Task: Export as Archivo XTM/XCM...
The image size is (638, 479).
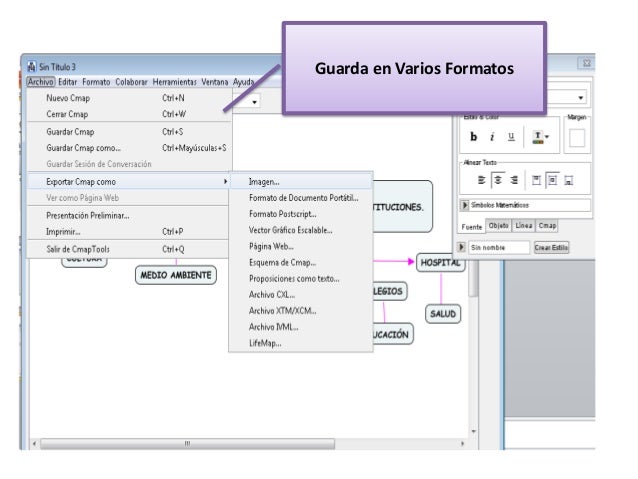Action: pyautogui.click(x=301, y=311)
